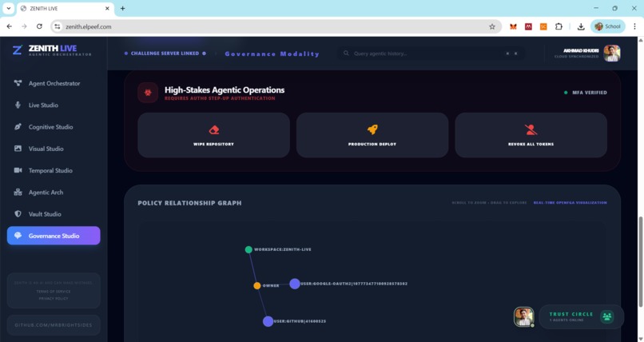Click the search magnifier icon
This screenshot has height=342, width=644.
click(x=346, y=54)
